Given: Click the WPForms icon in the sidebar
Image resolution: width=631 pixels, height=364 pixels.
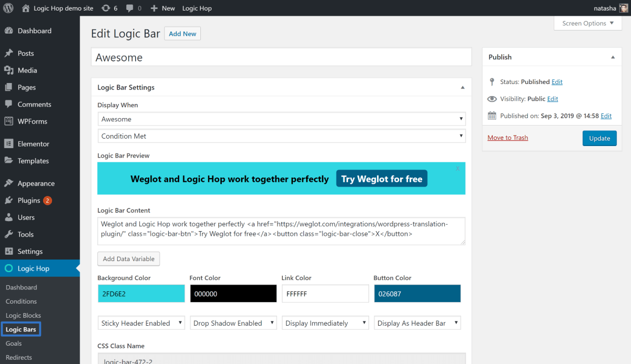Looking at the screenshot, I should (9, 121).
